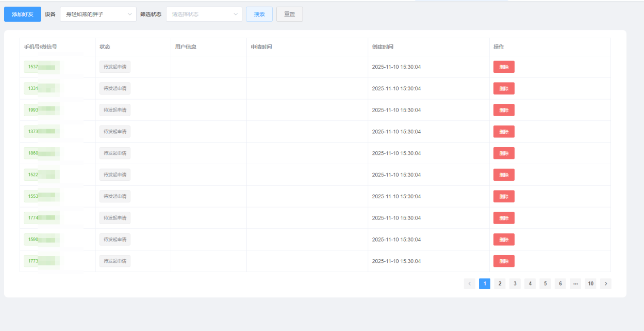Click the 待发起申请 tag in 1331 row
Viewport: 644px width, 331px height.
point(115,88)
